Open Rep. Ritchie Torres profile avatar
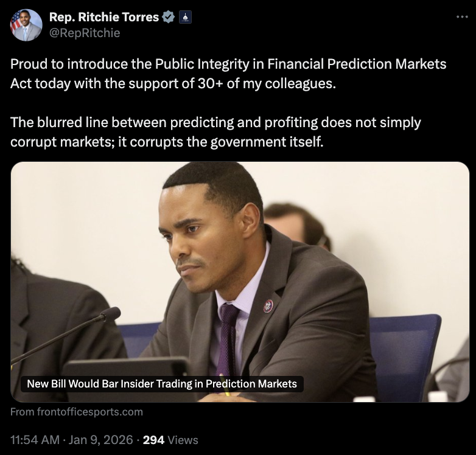This screenshot has width=476, height=455. pyautogui.click(x=26, y=25)
